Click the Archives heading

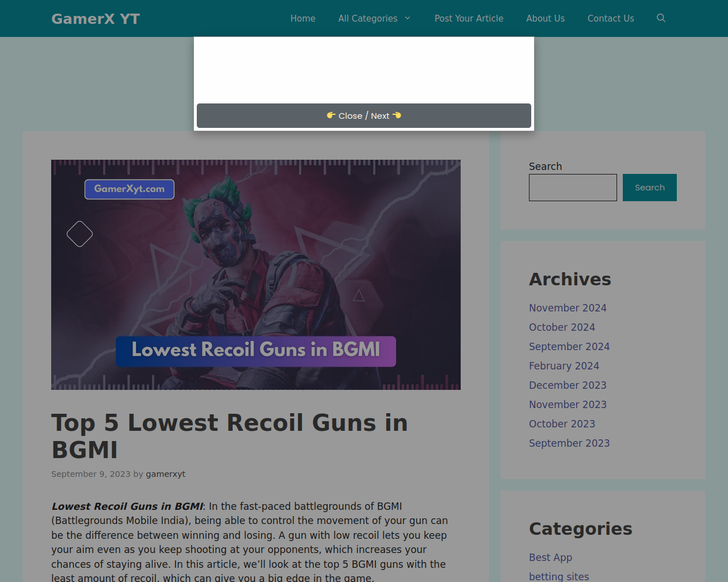pos(570,279)
